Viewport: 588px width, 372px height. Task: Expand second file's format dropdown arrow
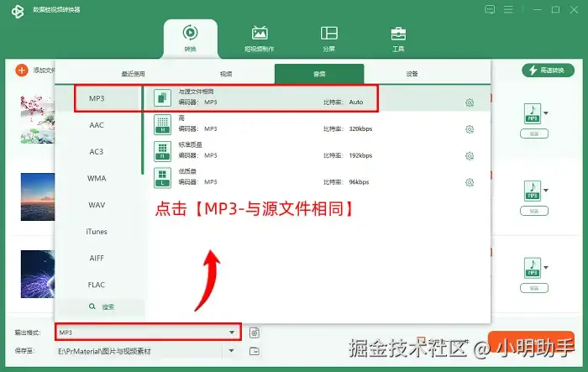546,190
